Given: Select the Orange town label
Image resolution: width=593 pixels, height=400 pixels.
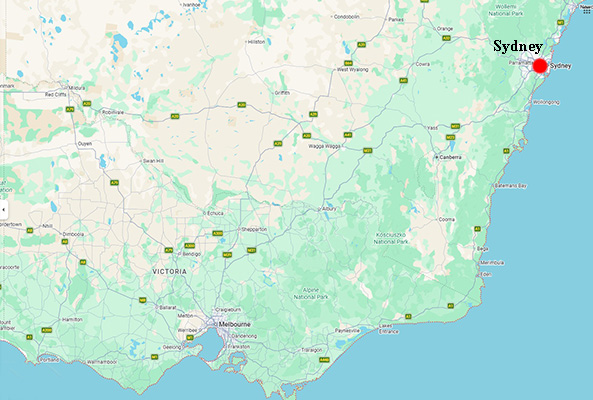Looking at the screenshot, I should (x=445, y=28).
